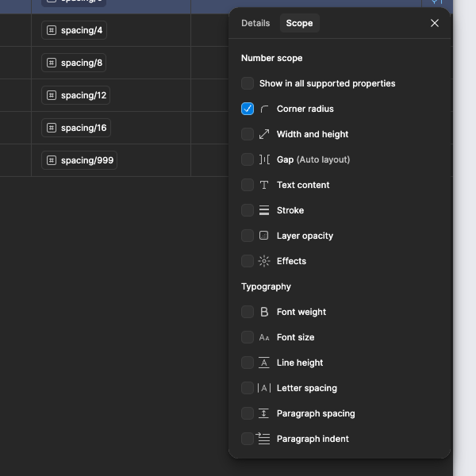Click the Width and height arrow icon
Image resolution: width=476 pixels, height=476 pixels.
[264, 134]
